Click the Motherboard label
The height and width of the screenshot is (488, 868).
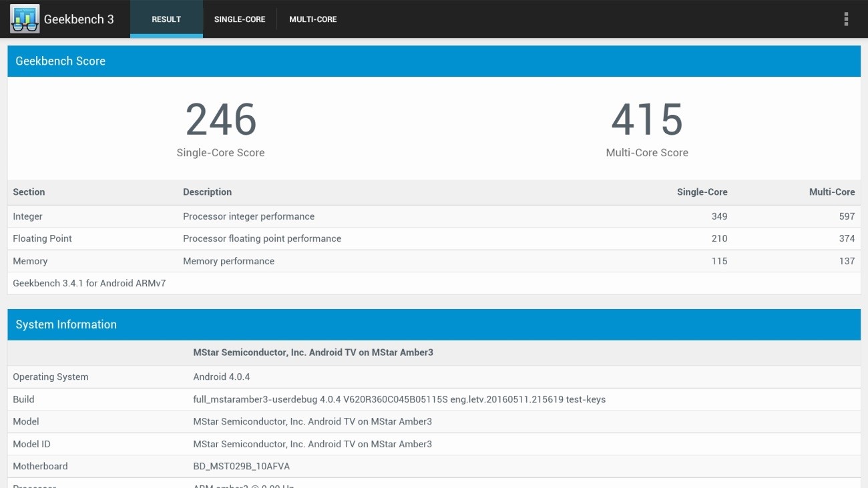(40, 466)
